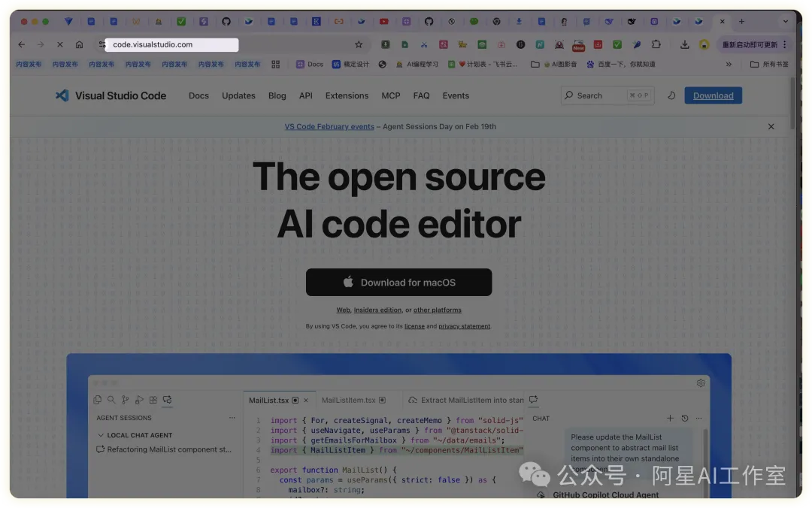Screen dimensions: 812x508
Task: Click the new chat plus icon in CHAT panel
Action: pos(670,418)
